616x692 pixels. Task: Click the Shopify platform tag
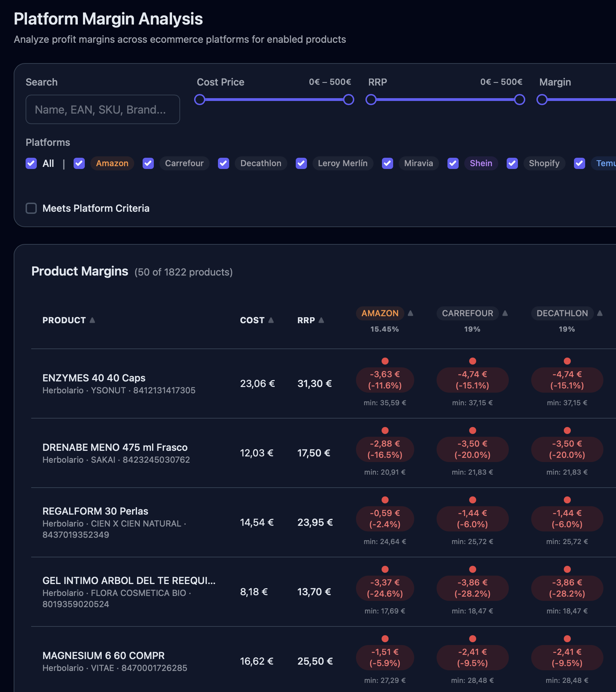(544, 163)
